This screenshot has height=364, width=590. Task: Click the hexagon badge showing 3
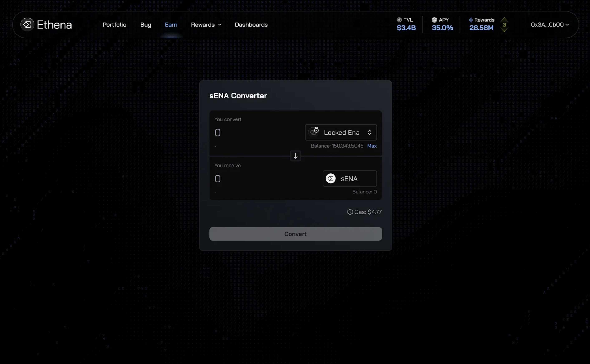[504, 25]
